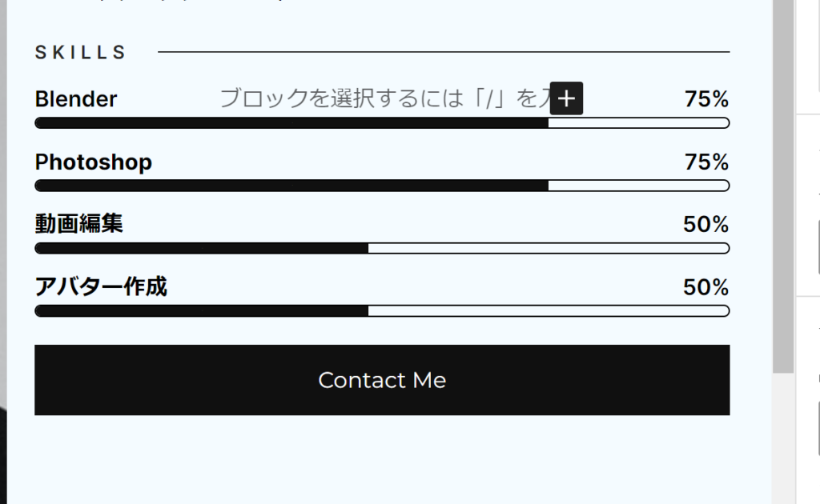Click the Contact Me button
This screenshot has width=820, height=504.
coord(382,380)
